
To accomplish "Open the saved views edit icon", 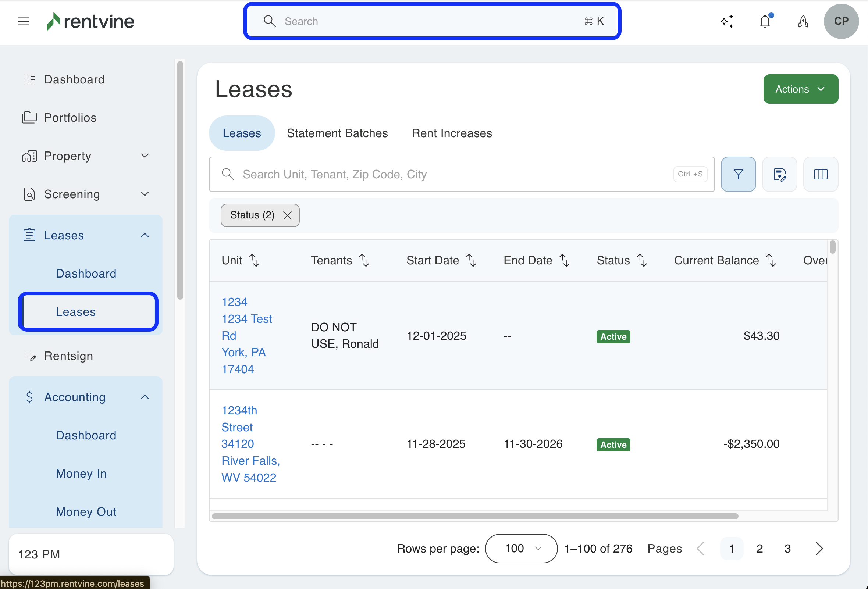I will (x=779, y=174).
